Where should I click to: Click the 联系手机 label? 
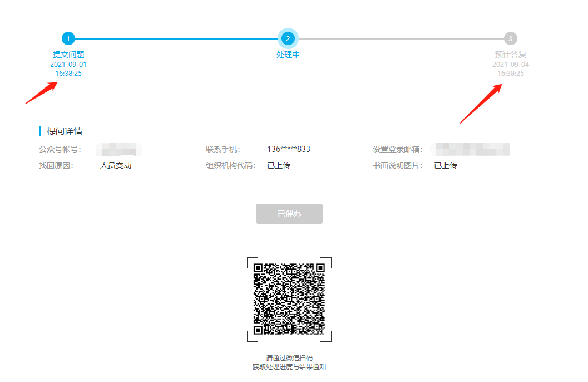(x=223, y=149)
